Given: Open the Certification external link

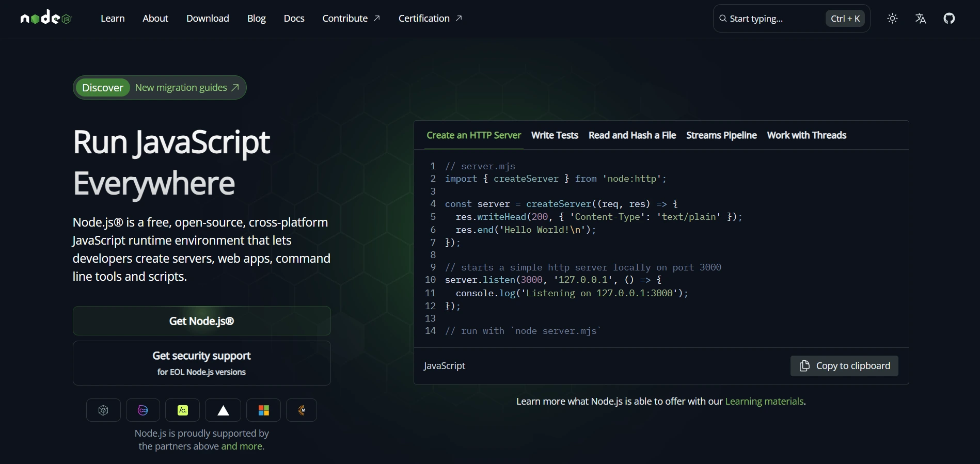Looking at the screenshot, I should (x=430, y=19).
